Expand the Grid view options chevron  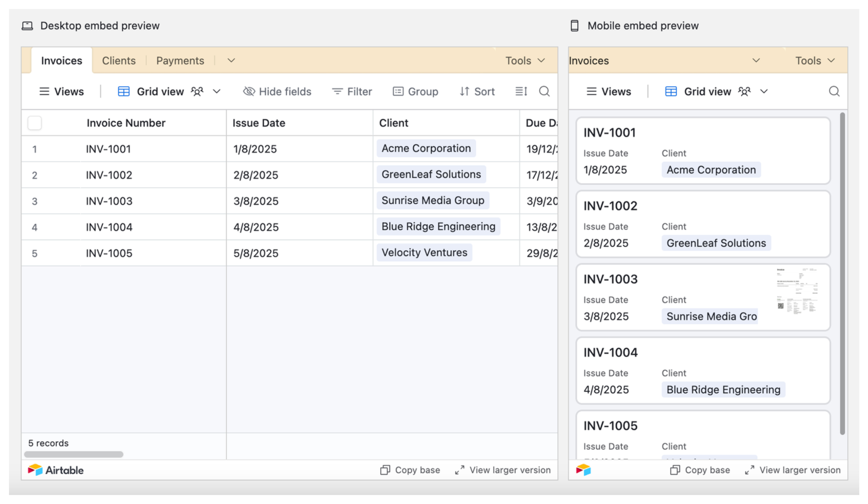coord(217,91)
